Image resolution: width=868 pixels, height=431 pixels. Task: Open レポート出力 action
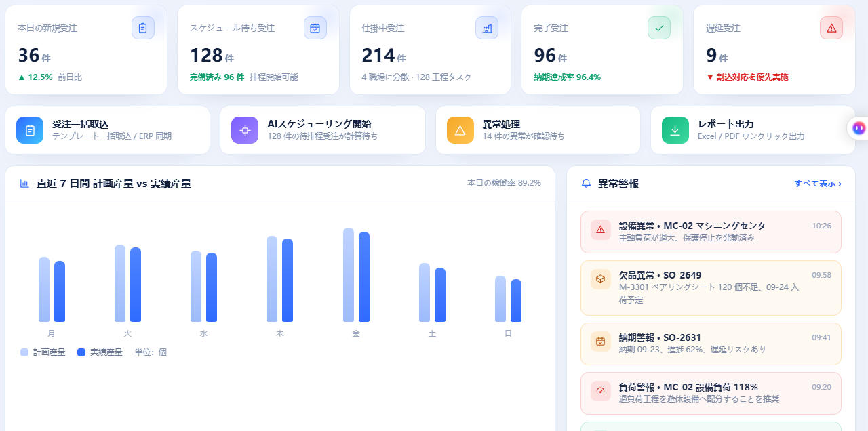(753, 130)
